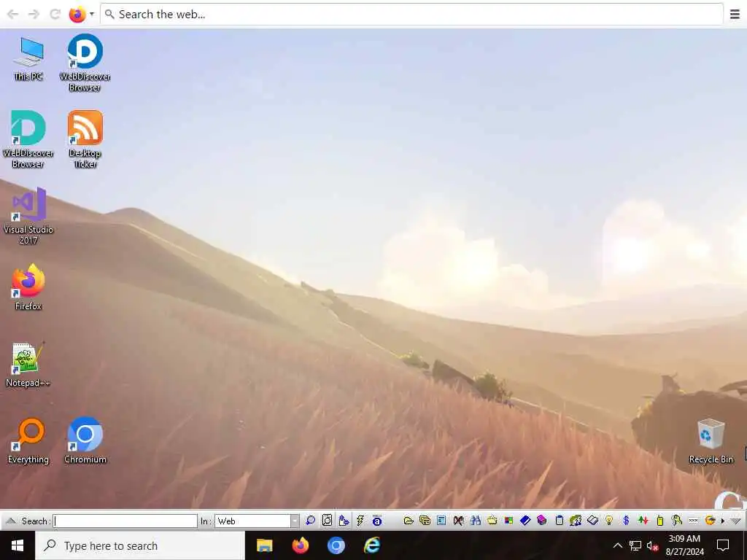Click the gray down-triangle at the bottom toolbar's right end
Image resolution: width=747 pixels, height=560 pixels.
pos(736,521)
